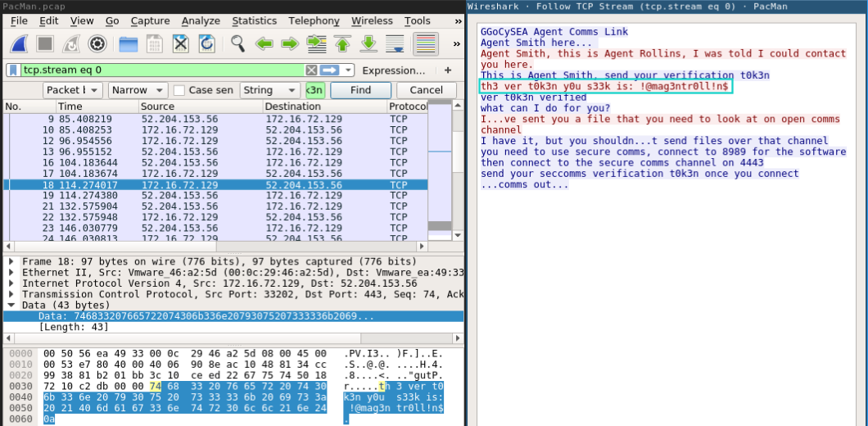Open the Capture menu

coord(150,21)
